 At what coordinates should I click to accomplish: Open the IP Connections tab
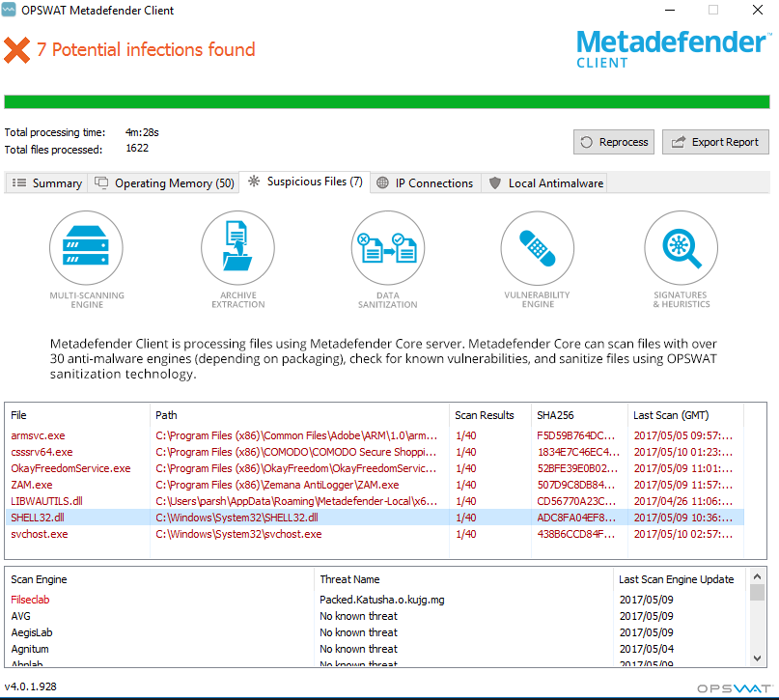[426, 182]
